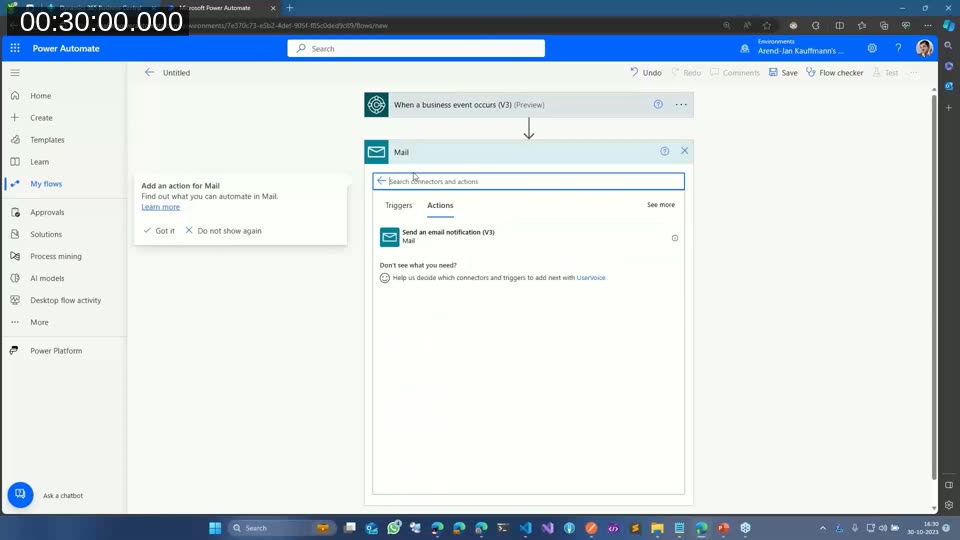This screenshot has width=960, height=540.
Task: Collapse the left navigation hamburger menu
Action: 15,72
